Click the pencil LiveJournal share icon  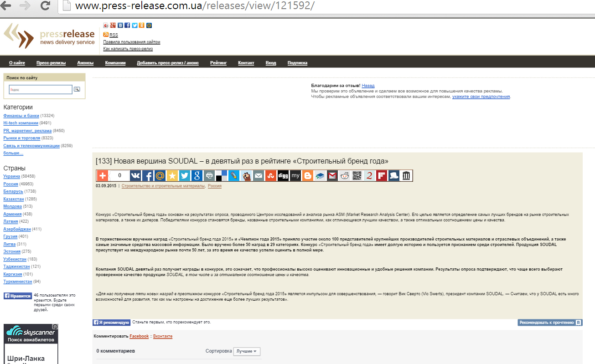(234, 176)
